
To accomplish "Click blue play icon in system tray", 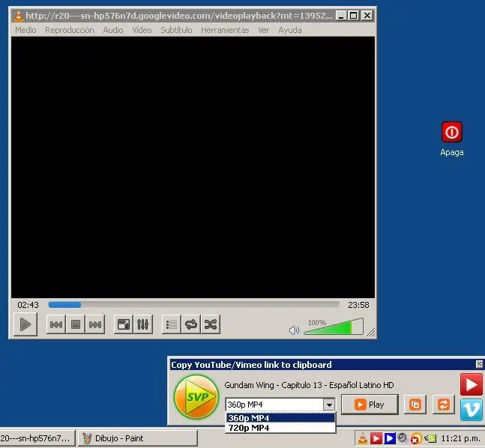I will tap(389, 438).
